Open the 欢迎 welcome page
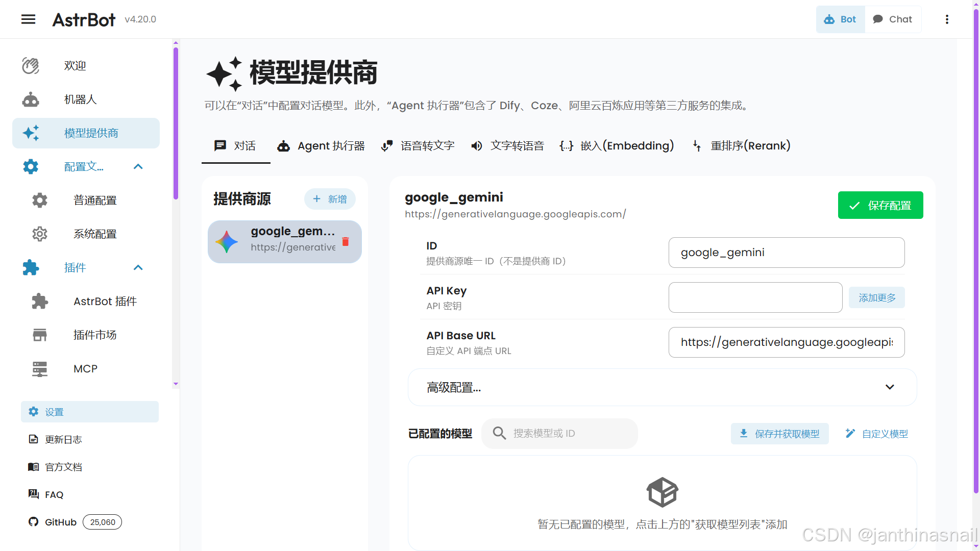Screen dimensions: 980x551 tap(86, 66)
